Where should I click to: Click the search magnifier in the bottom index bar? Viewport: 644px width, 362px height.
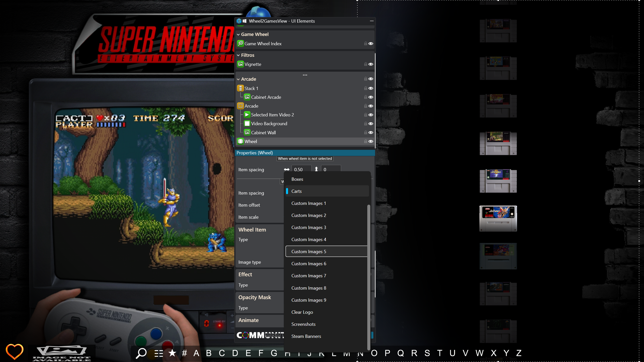click(141, 353)
